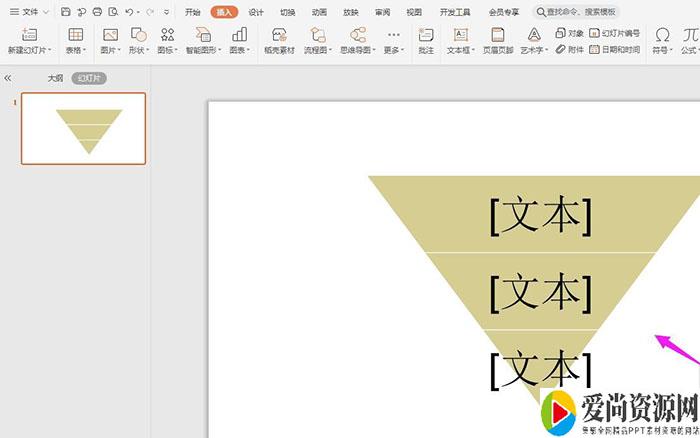Switch panel to Slides (幻灯片) view
The width and height of the screenshot is (700, 438).
88,77
